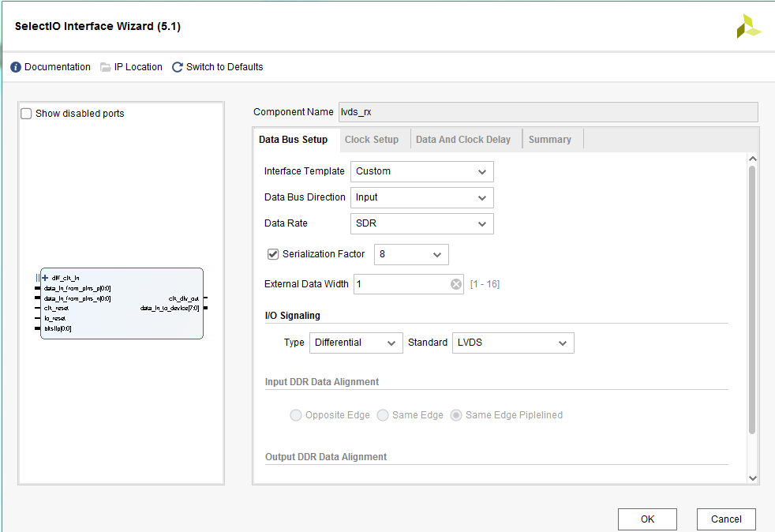Click the Component Name field
This screenshot has width=775, height=532.
(548, 112)
